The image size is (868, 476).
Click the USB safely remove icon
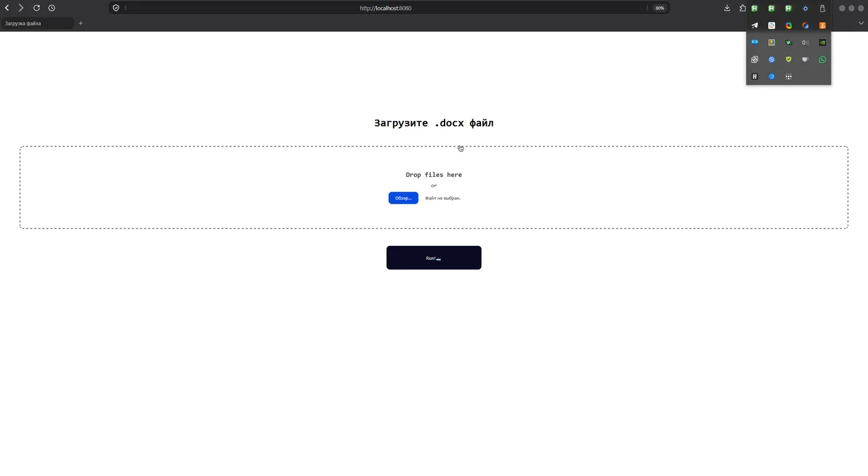click(x=823, y=9)
